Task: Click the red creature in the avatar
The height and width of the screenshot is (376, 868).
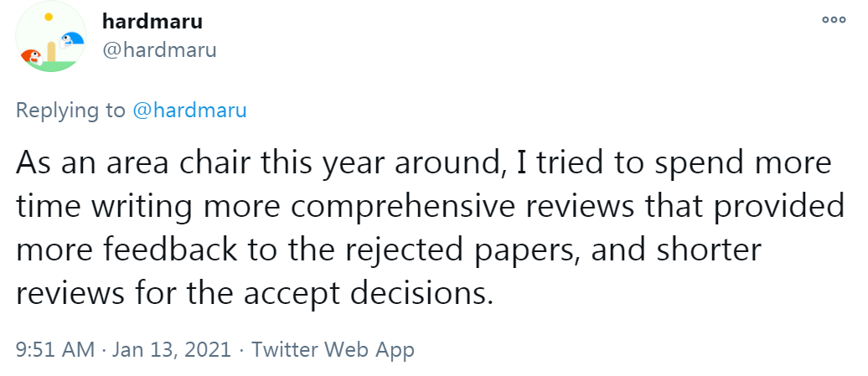Action: (x=29, y=57)
